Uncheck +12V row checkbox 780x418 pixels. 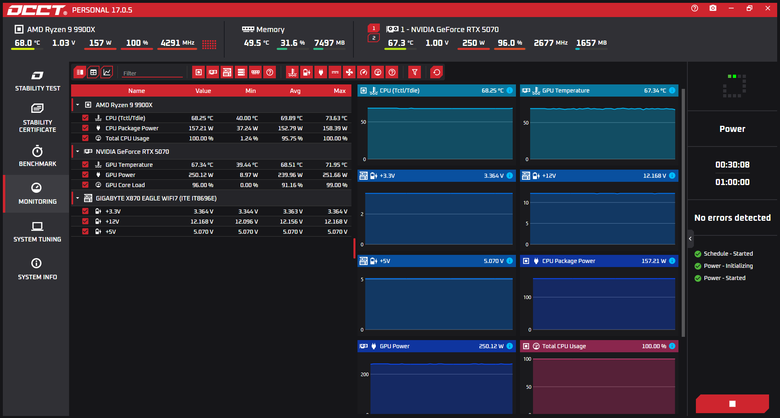[85, 221]
